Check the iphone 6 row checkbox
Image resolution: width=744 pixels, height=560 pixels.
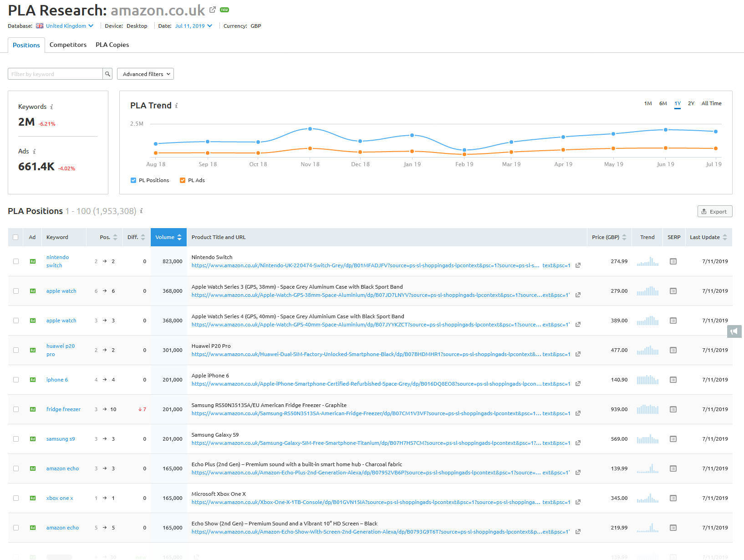point(16,380)
